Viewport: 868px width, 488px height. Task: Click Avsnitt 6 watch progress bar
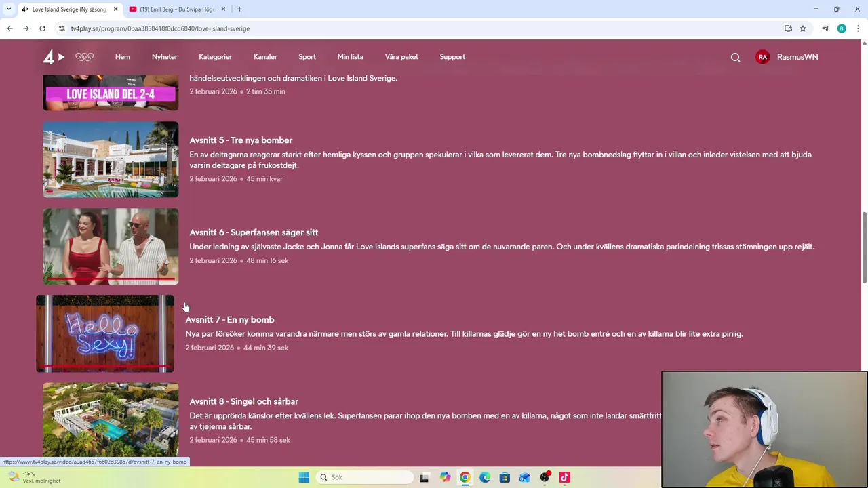[111, 279]
